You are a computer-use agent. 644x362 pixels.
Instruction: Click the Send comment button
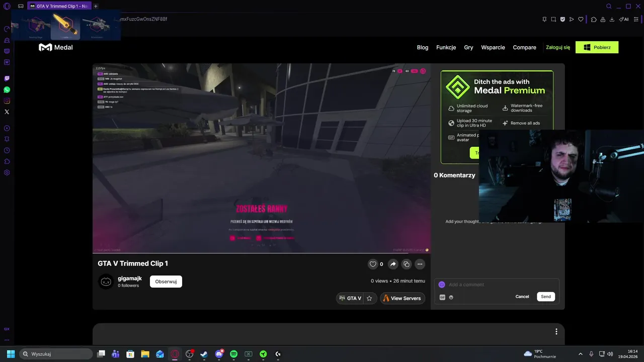tap(546, 297)
